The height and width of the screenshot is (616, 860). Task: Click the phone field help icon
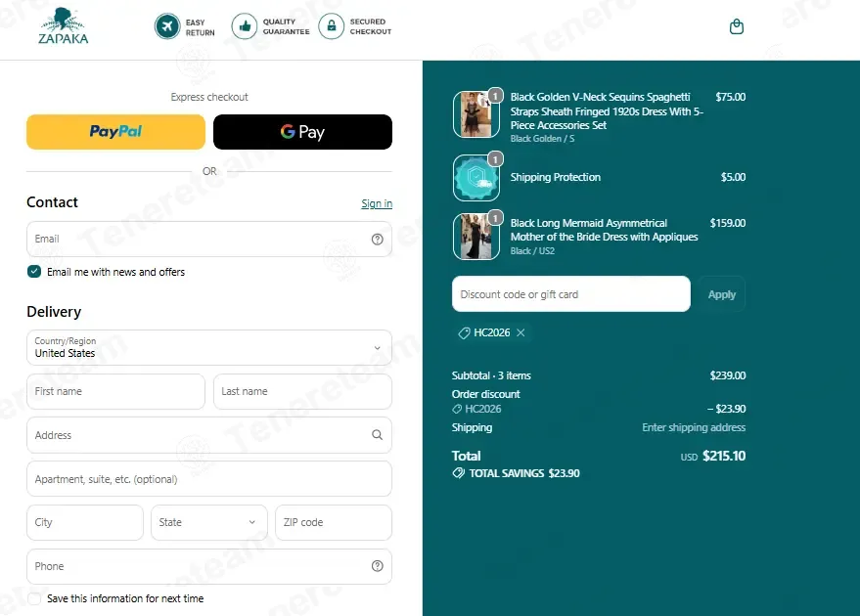(378, 566)
